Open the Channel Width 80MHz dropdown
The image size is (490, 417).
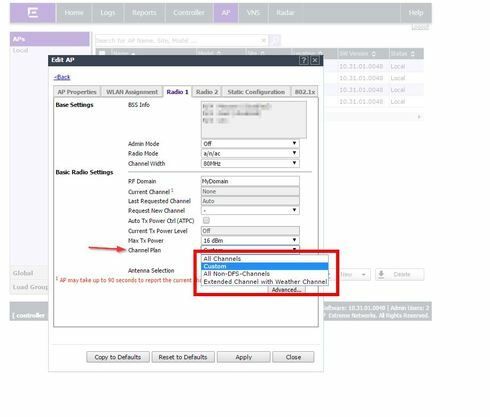click(x=250, y=163)
